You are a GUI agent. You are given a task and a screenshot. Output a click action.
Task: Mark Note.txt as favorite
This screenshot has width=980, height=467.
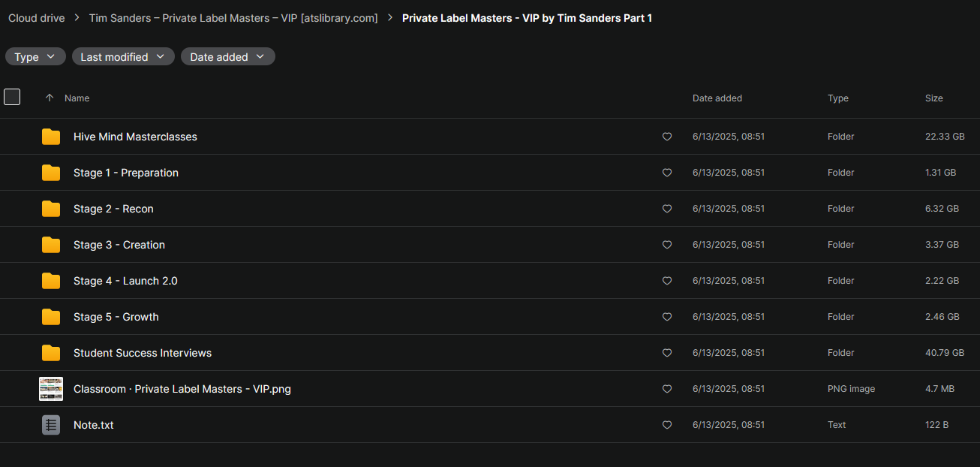point(666,425)
